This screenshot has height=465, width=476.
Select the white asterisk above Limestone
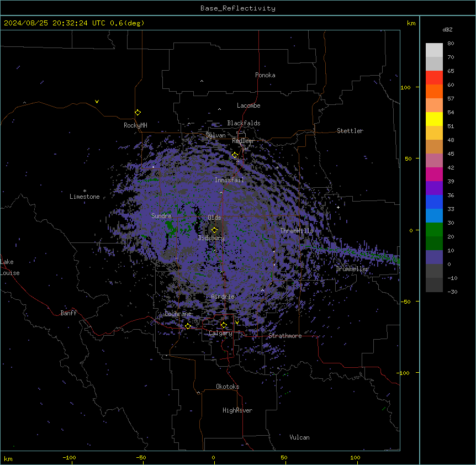(84, 191)
